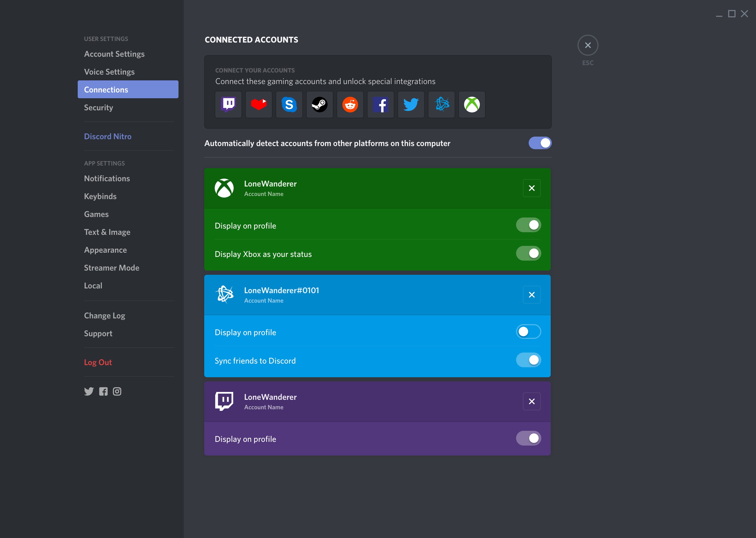756x538 pixels.
Task: Remove the LoneWanderer Xbox connected account
Action: [x=531, y=188]
